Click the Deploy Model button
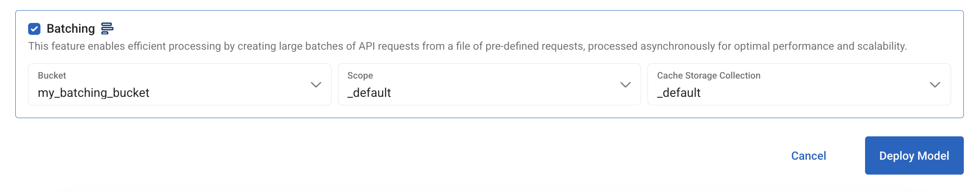Screen dimensions: 980x192 click(914, 155)
